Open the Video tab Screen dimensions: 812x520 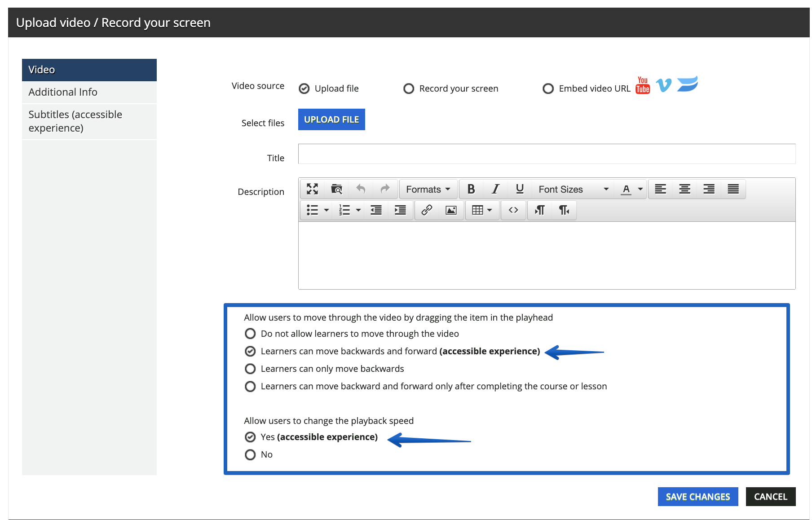[89, 70]
